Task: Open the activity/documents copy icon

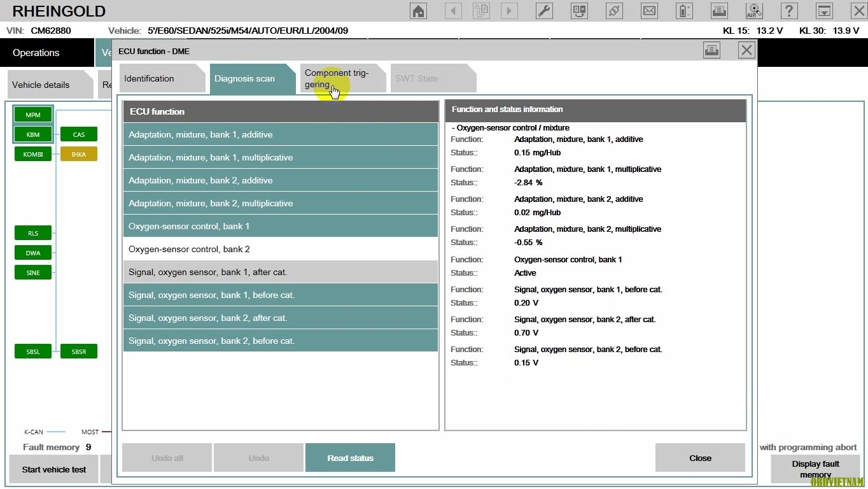Action: tap(481, 11)
